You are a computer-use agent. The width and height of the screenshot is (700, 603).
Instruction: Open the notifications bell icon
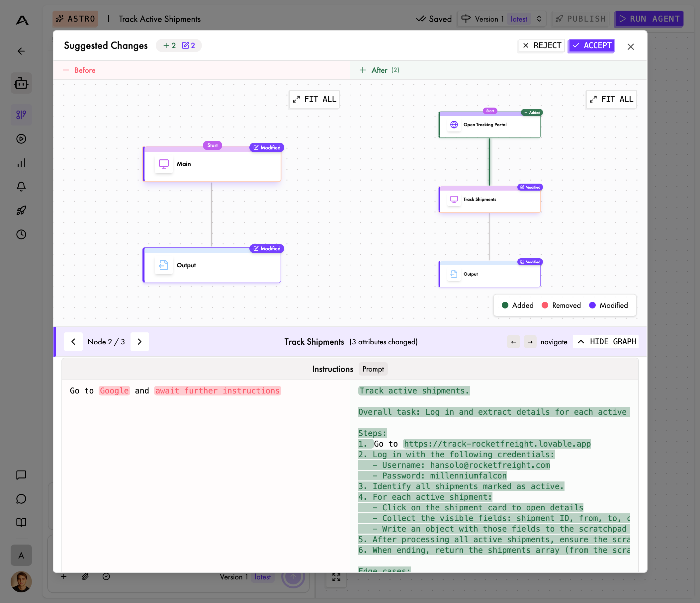[x=21, y=187]
